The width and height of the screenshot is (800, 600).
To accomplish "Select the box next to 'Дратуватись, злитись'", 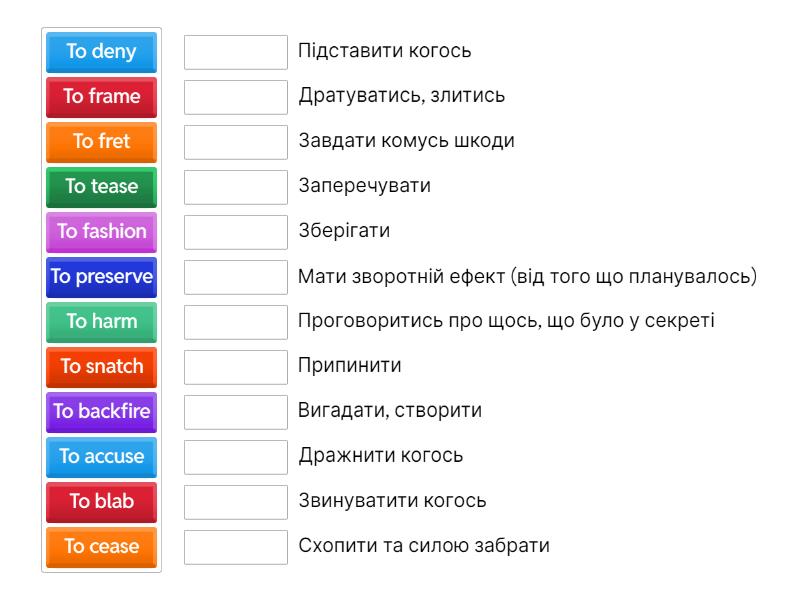I will pyautogui.click(x=235, y=97).
